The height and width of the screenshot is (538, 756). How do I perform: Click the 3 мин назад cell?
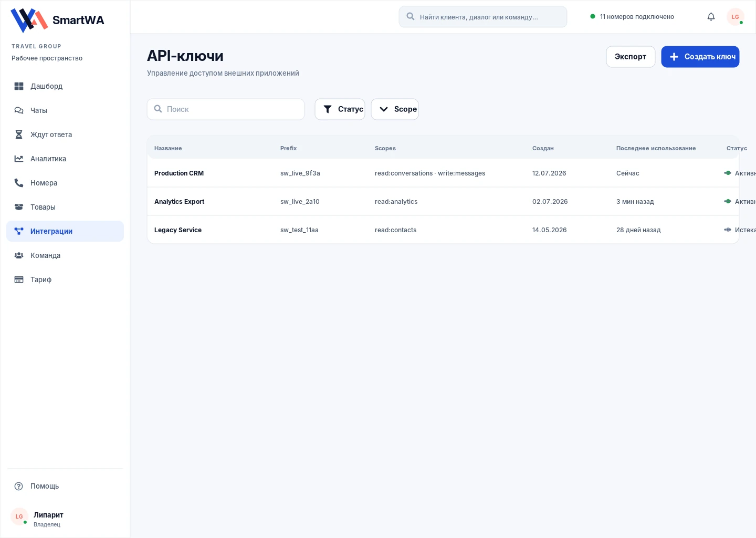pos(635,202)
